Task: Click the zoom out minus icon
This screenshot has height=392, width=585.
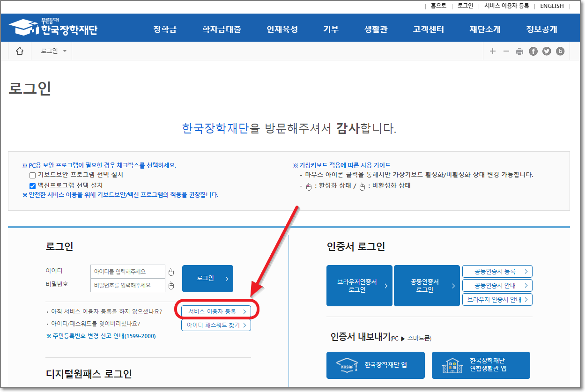Action: 506,51
